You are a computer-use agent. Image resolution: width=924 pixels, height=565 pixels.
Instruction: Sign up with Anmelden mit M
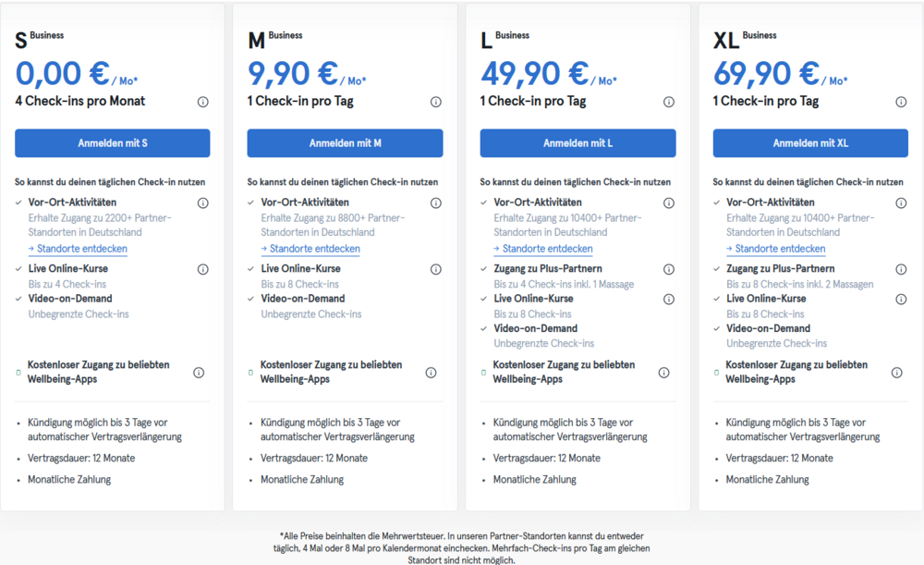[x=345, y=143]
